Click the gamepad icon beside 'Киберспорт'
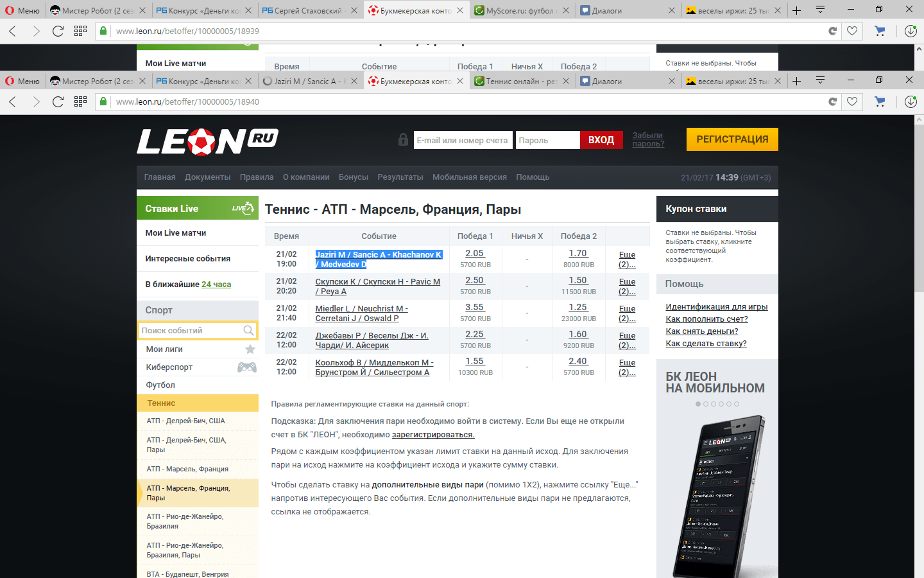This screenshot has width=924, height=578. click(247, 367)
